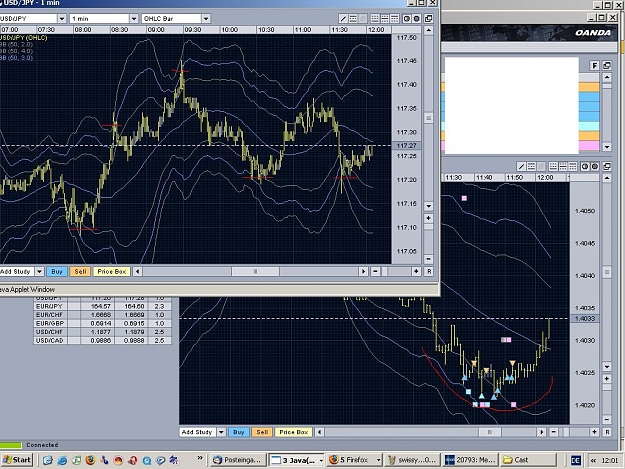Click R reset button in background chart
The height and width of the screenshot is (469, 625).
click(x=607, y=432)
